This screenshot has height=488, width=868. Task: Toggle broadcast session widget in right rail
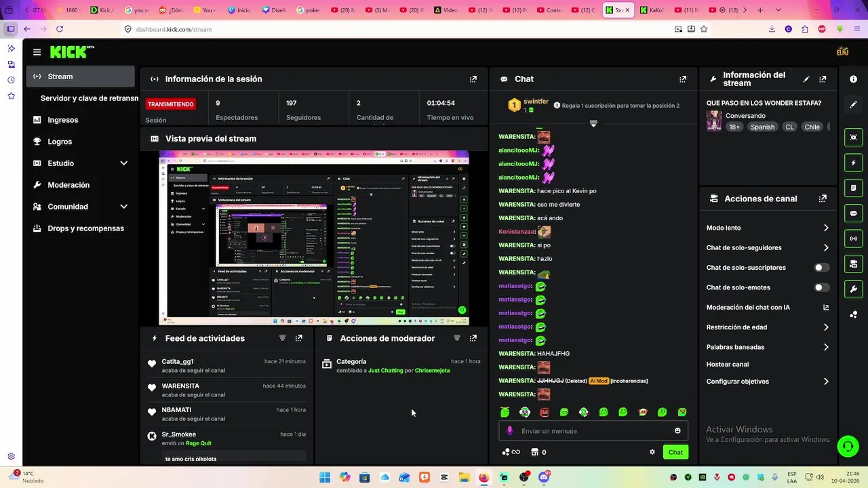pyautogui.click(x=853, y=239)
